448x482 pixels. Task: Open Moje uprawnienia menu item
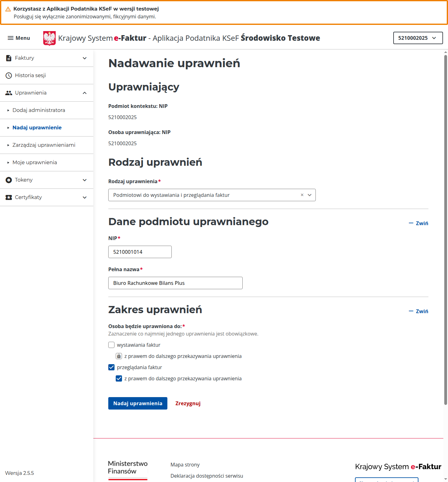(47, 163)
